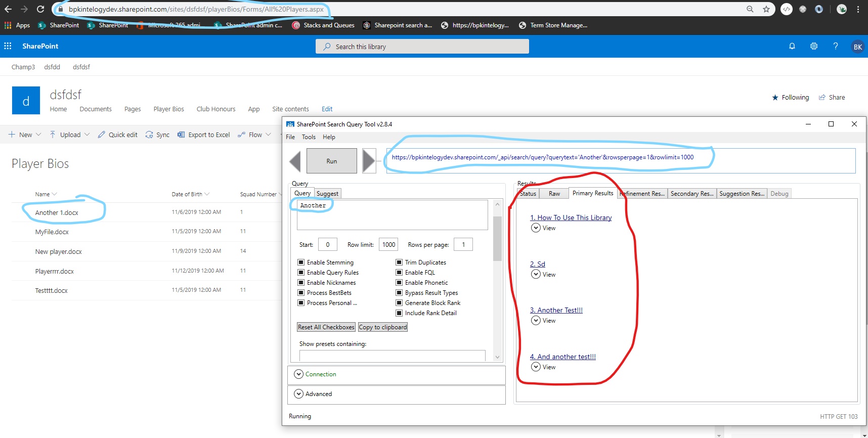Image resolution: width=868 pixels, height=438 pixels.
Task: Bookmark this page with the star icon
Action: coord(766,9)
